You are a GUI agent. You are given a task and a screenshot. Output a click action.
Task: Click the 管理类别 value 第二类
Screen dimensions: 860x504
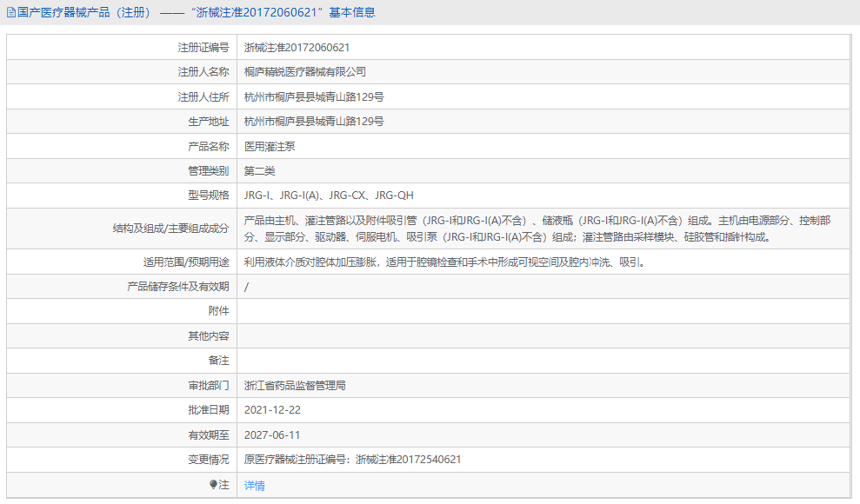point(260,170)
